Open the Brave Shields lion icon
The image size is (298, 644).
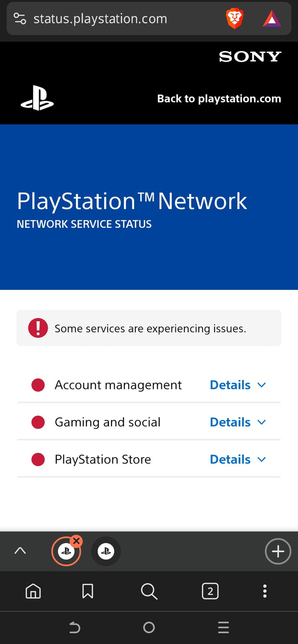point(234,18)
